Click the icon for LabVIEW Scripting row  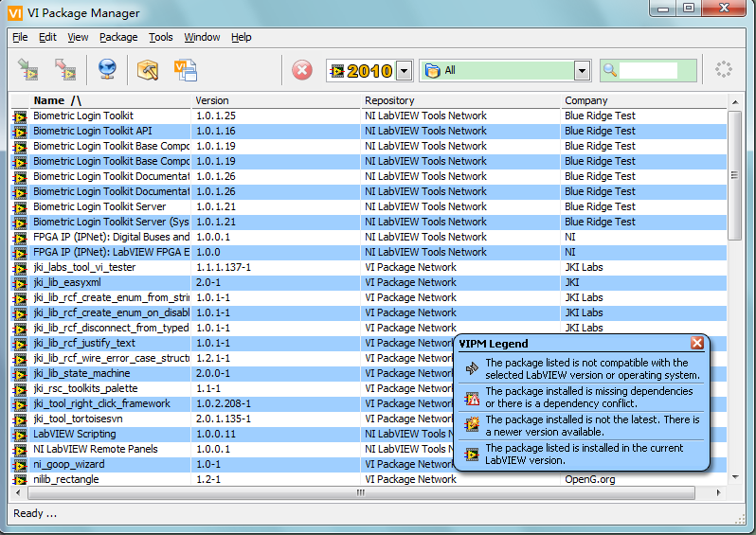coord(20,435)
